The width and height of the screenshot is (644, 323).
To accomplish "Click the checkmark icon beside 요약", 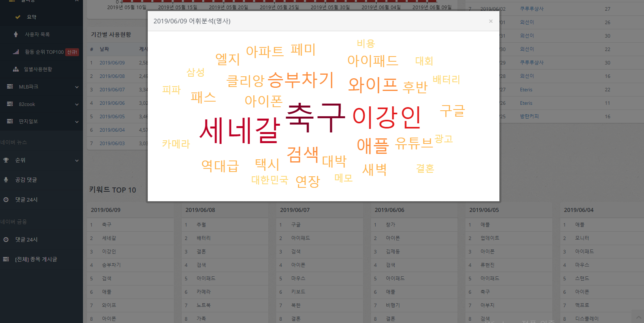I will [18, 17].
